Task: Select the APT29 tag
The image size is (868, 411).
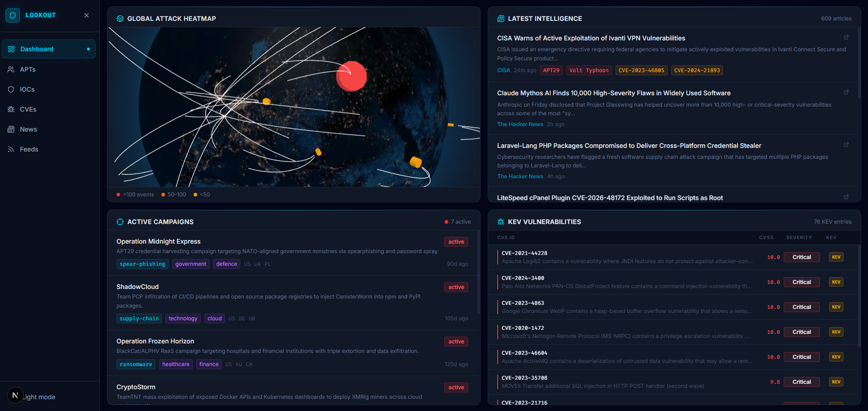Action: [x=551, y=70]
